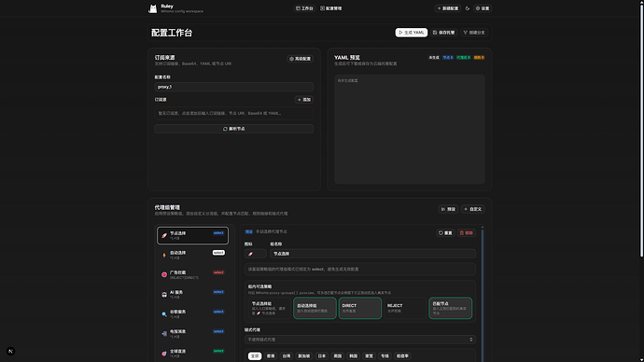
Task: Click the Next.js dev indicator icon
Action: coord(10,352)
